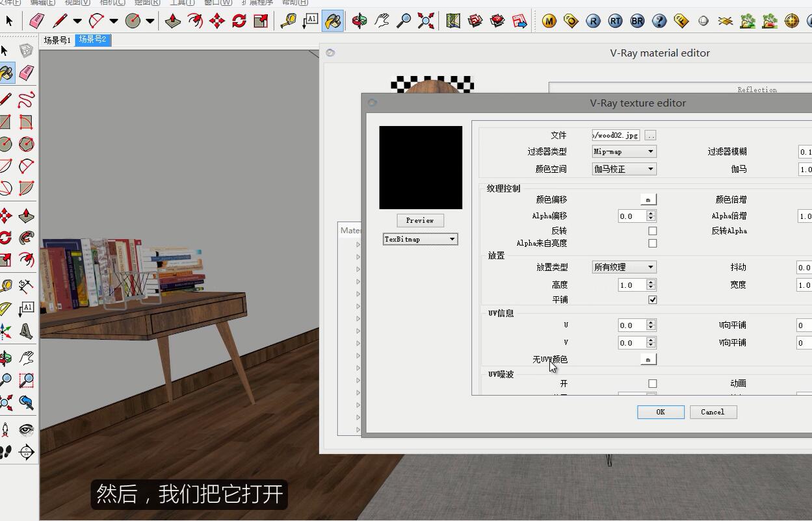The height and width of the screenshot is (521, 812).
Task: Uncheck the 平铺 checkbox
Action: point(652,299)
